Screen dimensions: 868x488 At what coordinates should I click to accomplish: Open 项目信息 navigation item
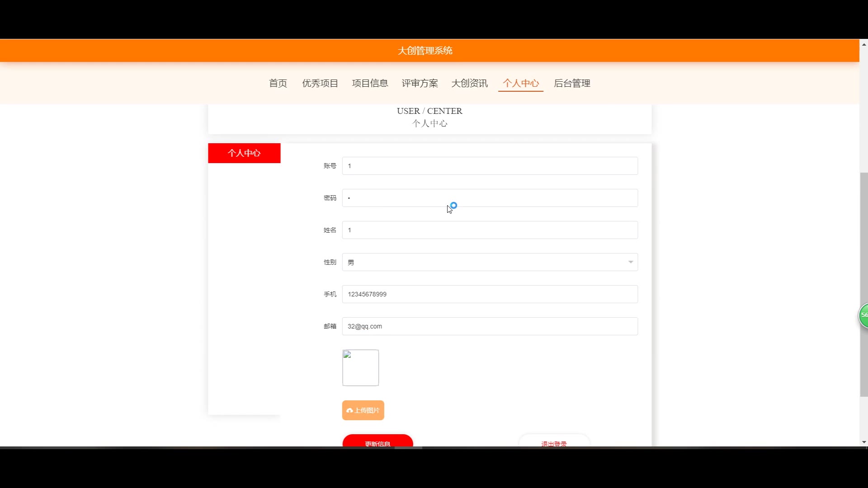370,83
